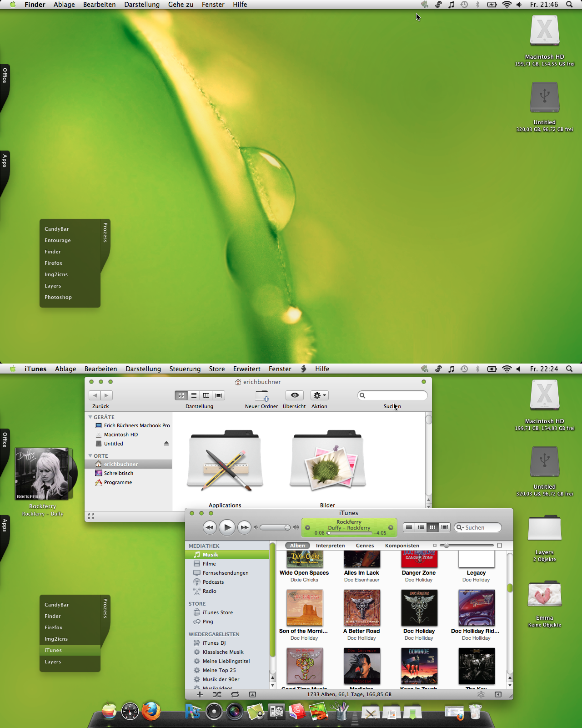Skip to next track in iTunes
The height and width of the screenshot is (728, 582).
click(x=244, y=527)
